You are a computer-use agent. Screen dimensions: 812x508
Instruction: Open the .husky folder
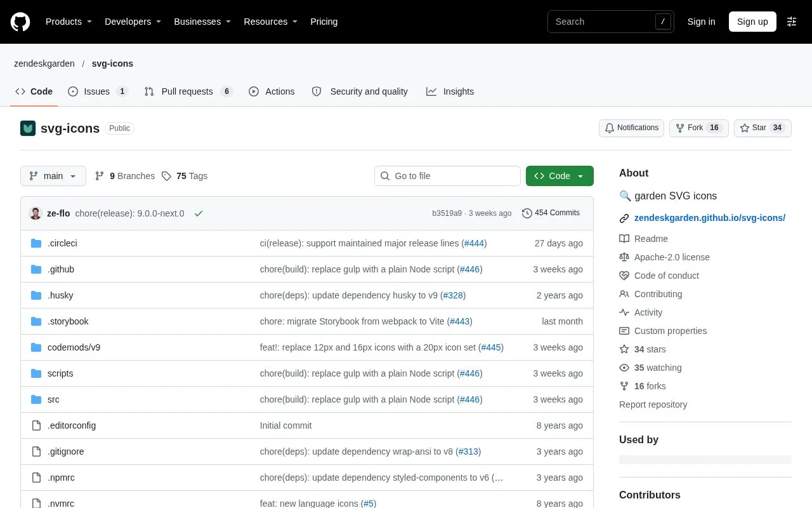pos(60,295)
